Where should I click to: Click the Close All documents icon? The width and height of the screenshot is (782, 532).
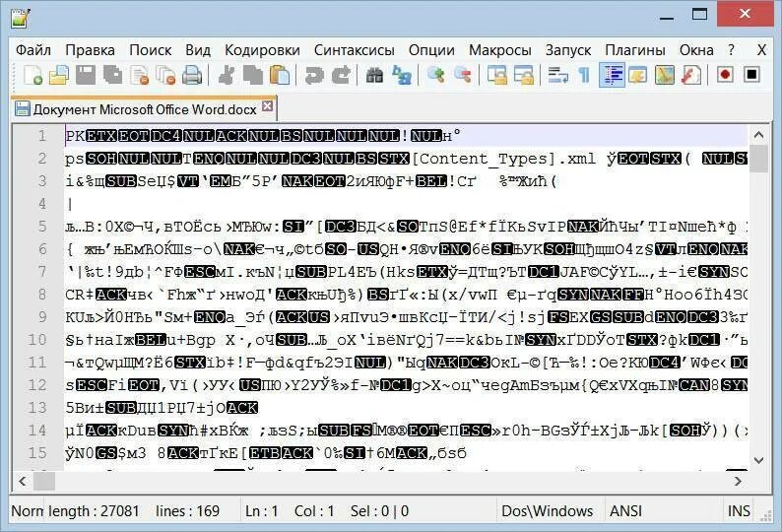point(165,75)
